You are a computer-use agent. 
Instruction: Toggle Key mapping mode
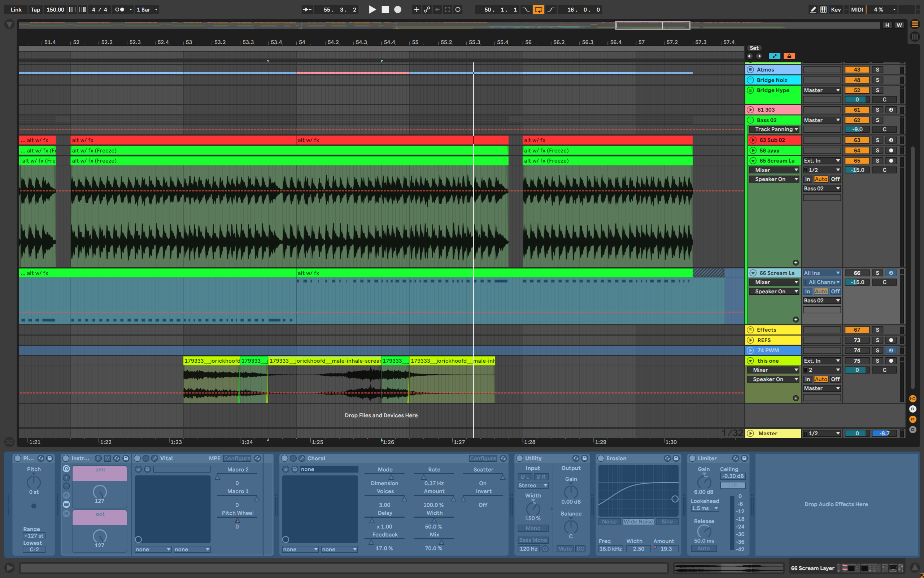click(x=836, y=9)
